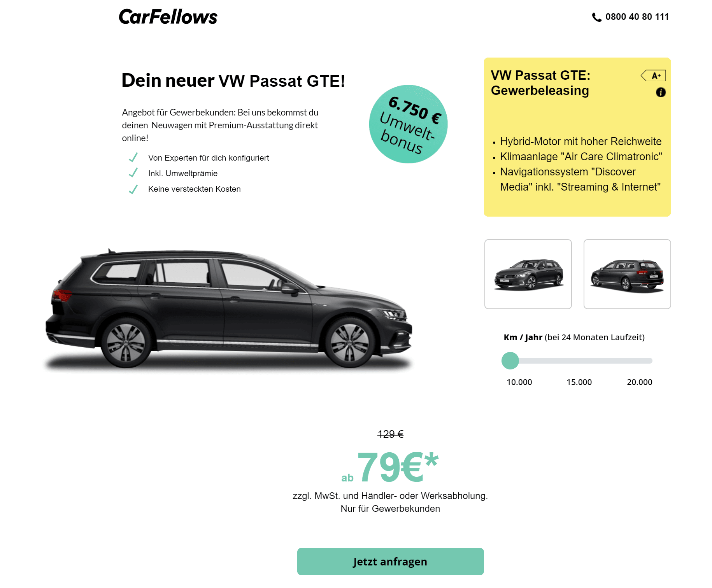Click the main side-view car image

click(x=229, y=308)
